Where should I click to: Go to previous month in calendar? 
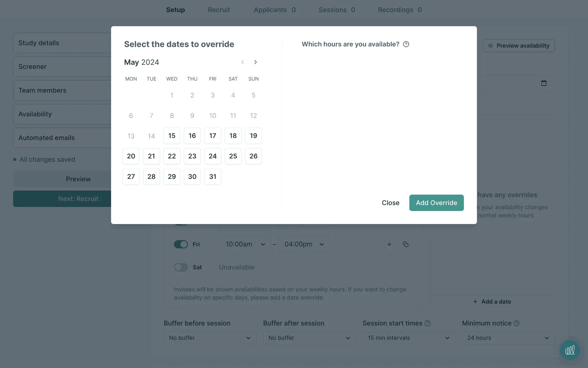pyautogui.click(x=243, y=62)
